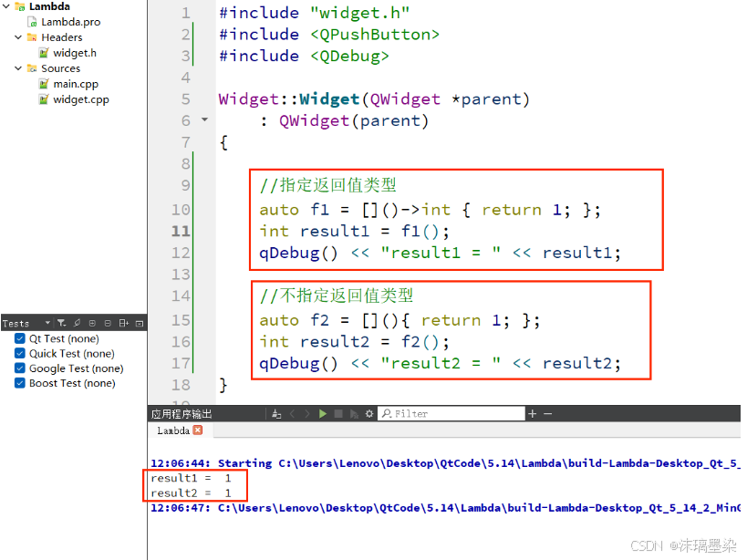
Task: Collapse all items in the Tests panel
Action: tap(108, 324)
